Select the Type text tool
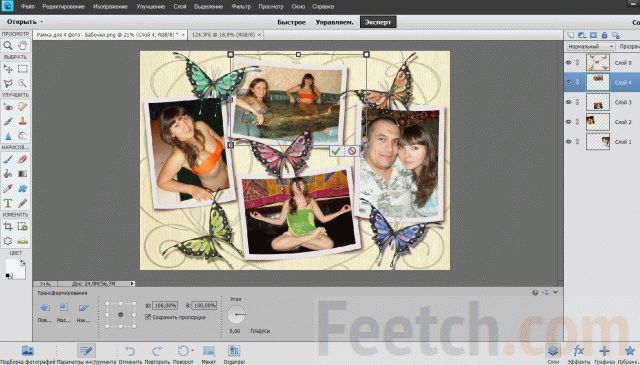Viewport: 640px width, 365px height. click(x=8, y=203)
